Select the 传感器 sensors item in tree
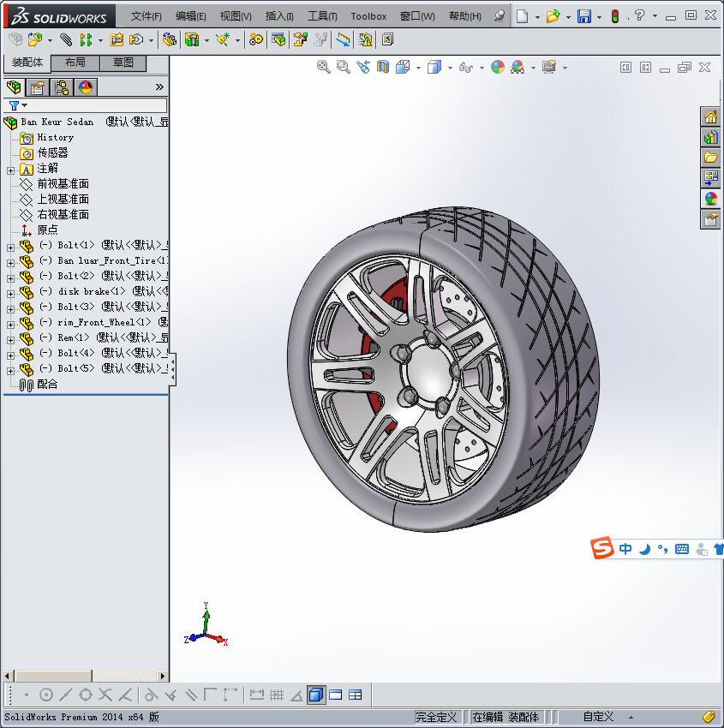This screenshot has height=728, width=724. click(x=53, y=152)
